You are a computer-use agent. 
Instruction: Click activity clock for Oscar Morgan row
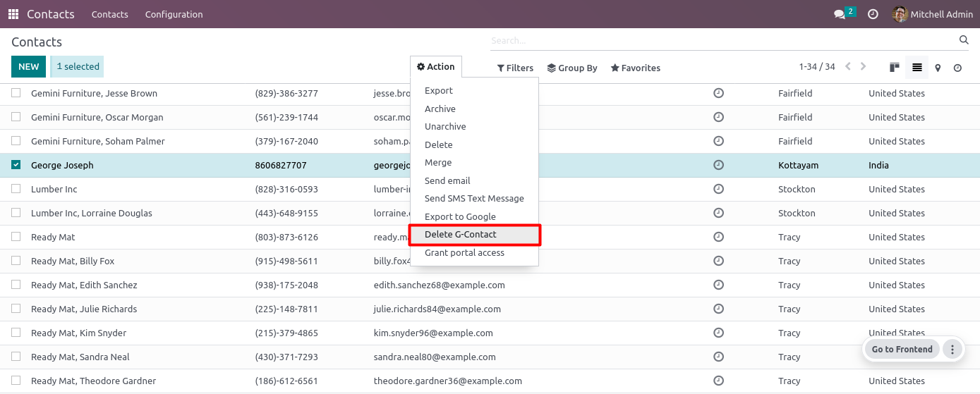[719, 117]
